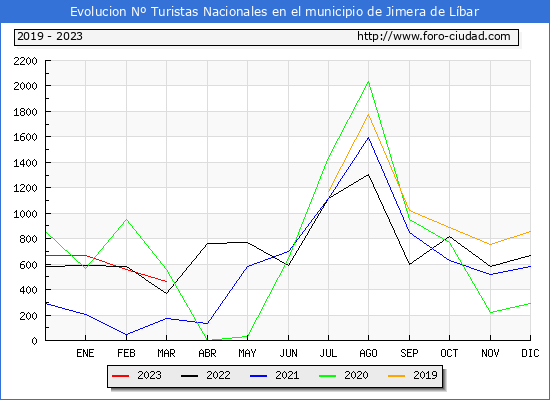The height and width of the screenshot is (400, 550).
Task: Click the 800 y-axis value
Action: (x=28, y=239)
